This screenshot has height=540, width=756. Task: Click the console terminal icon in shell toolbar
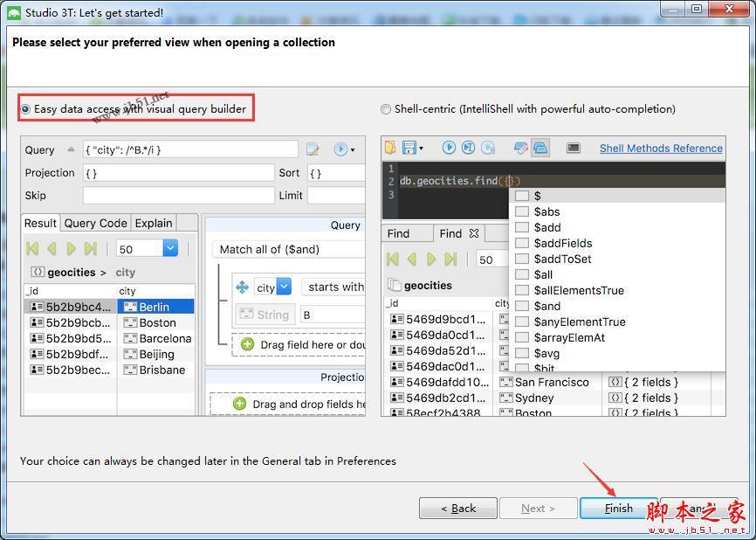(x=574, y=148)
